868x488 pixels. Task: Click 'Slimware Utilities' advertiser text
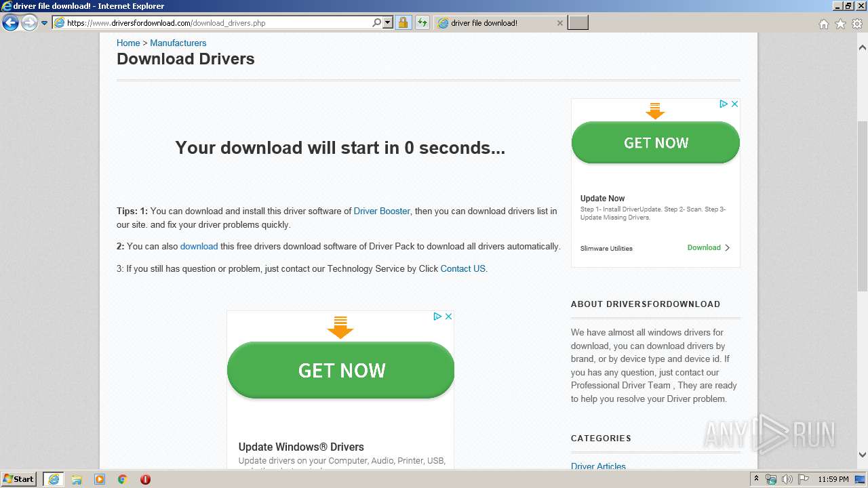click(606, 248)
